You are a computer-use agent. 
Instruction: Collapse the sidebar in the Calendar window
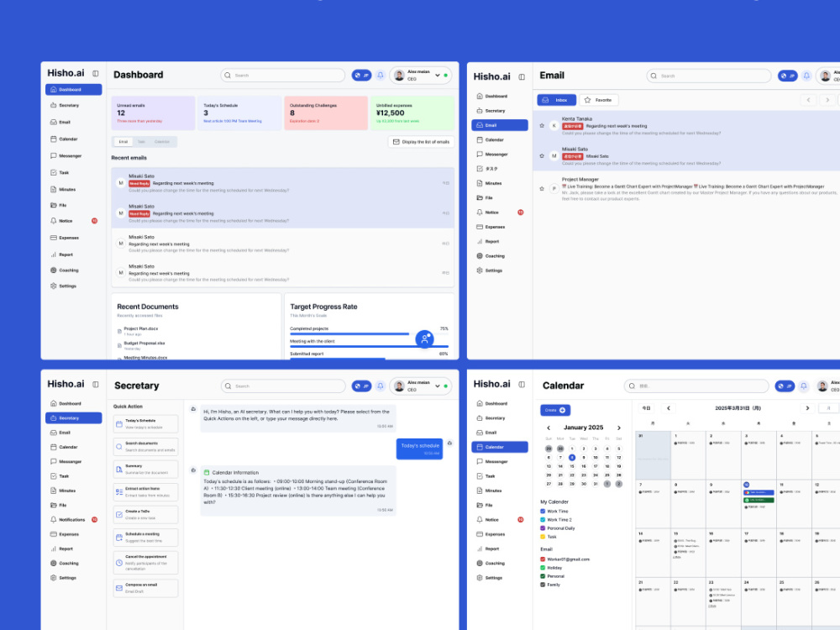click(x=522, y=384)
